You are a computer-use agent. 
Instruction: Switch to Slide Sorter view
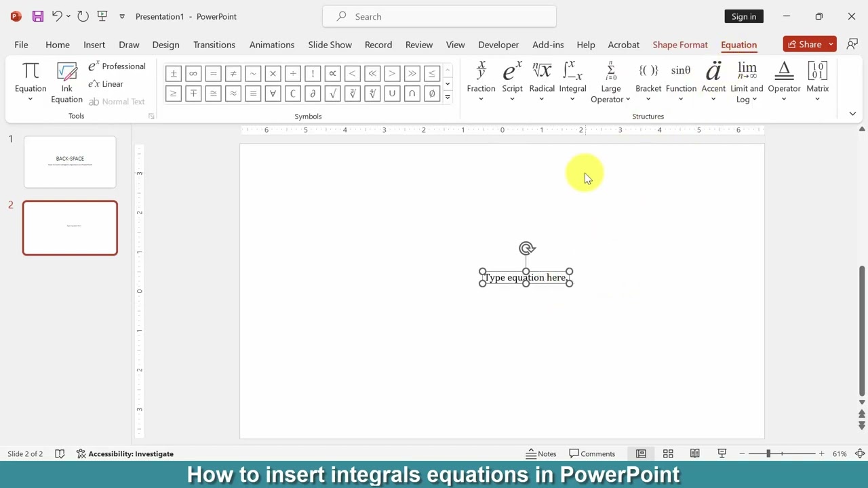668,453
